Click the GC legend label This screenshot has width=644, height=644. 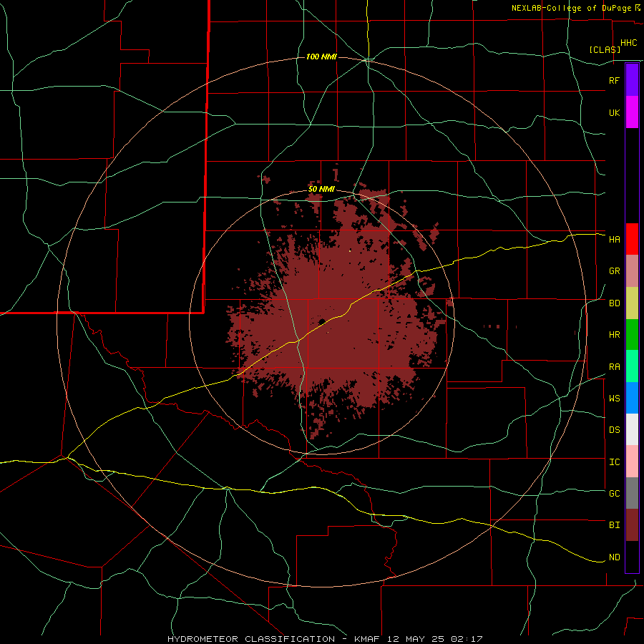[x=614, y=493]
